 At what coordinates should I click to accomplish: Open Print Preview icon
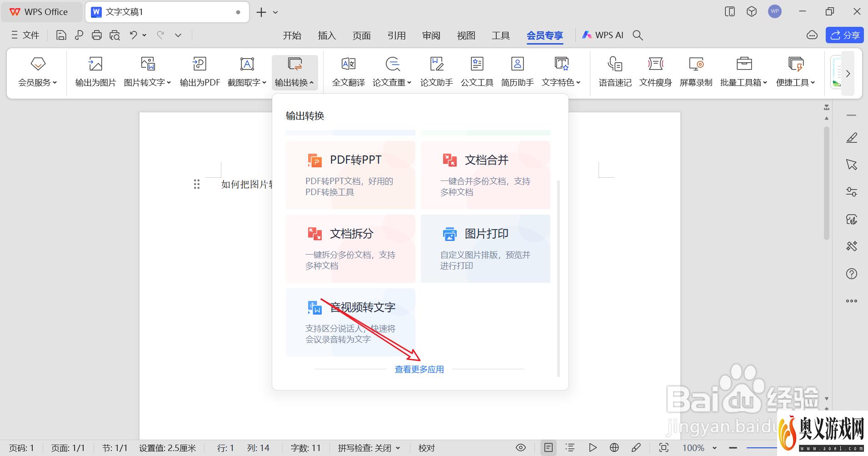tap(115, 35)
